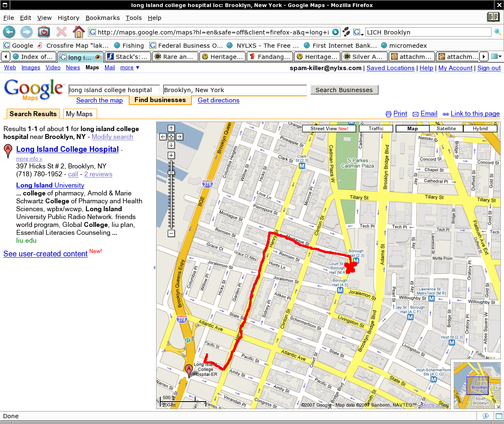Open the list-all-tabs dropdown
504x424 pixels.
496,56
